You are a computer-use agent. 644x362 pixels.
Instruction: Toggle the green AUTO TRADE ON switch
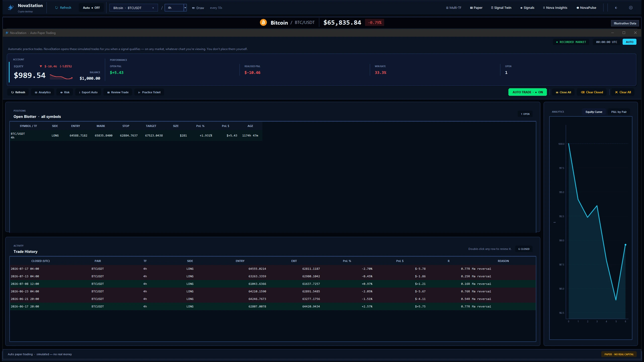[x=528, y=92]
